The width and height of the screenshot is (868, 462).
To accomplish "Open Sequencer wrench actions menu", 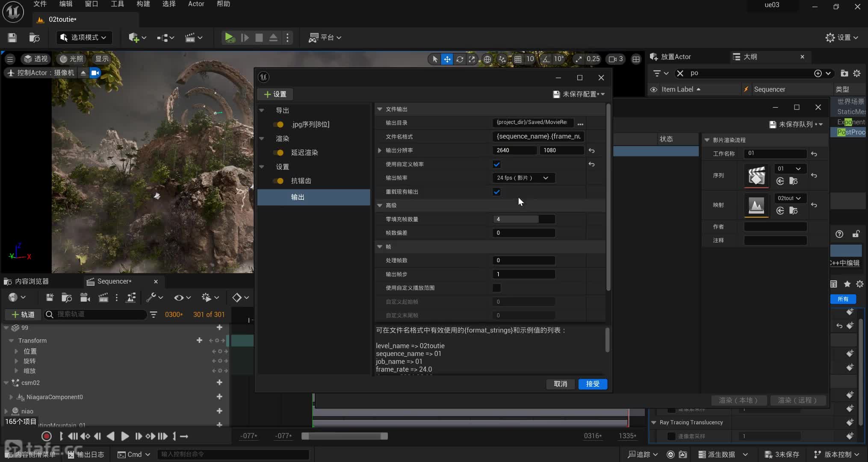I will [x=154, y=298].
